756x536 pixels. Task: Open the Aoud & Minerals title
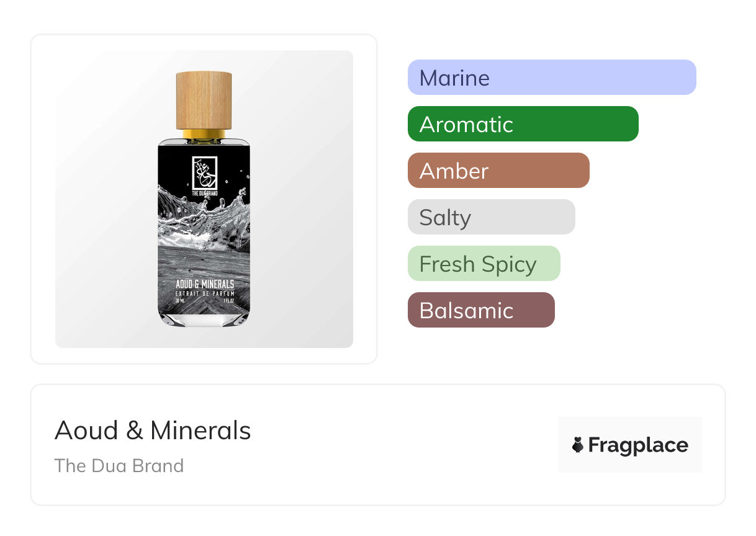[x=153, y=430]
